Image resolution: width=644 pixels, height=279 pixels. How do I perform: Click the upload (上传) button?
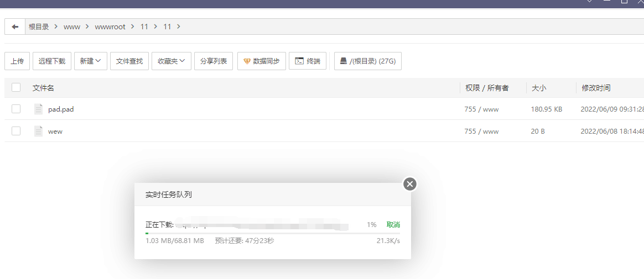pos(17,61)
